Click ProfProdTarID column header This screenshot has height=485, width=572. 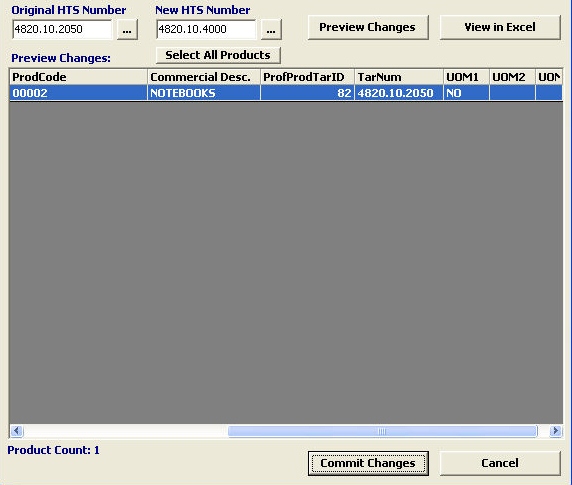[307, 77]
